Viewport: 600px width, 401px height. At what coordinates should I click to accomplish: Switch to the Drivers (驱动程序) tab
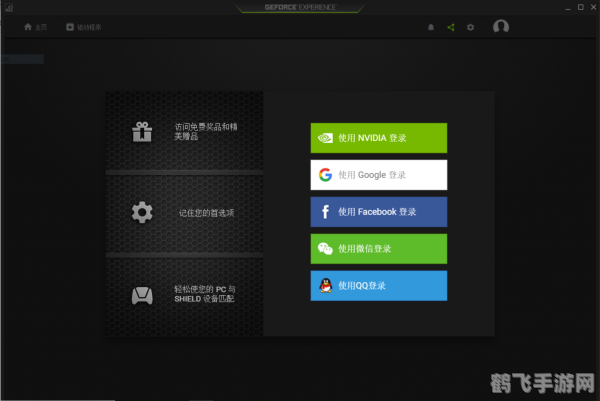click(x=84, y=27)
